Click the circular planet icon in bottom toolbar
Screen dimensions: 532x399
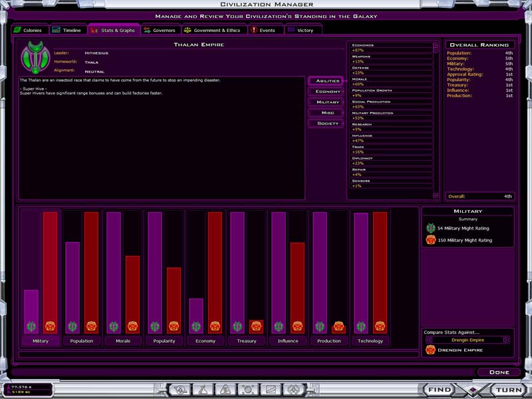pos(248,390)
